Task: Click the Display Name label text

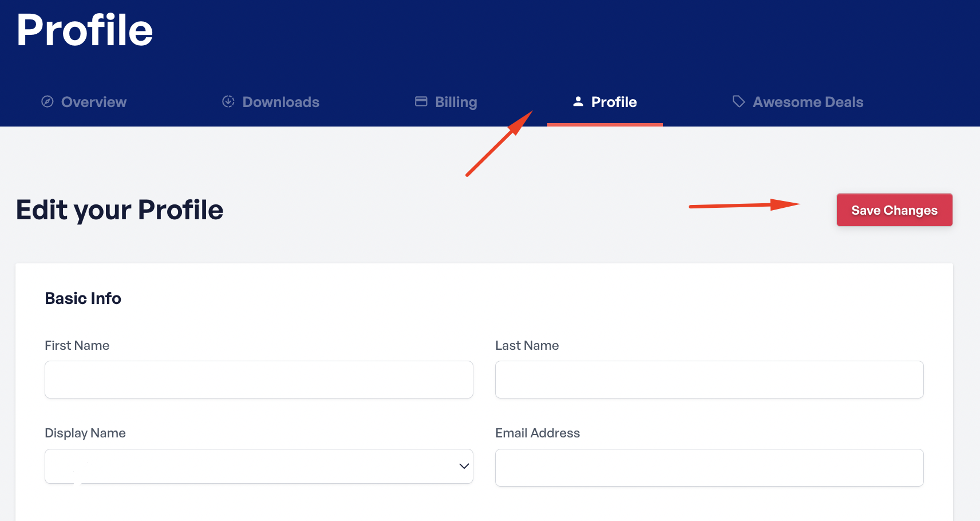Action: (85, 433)
